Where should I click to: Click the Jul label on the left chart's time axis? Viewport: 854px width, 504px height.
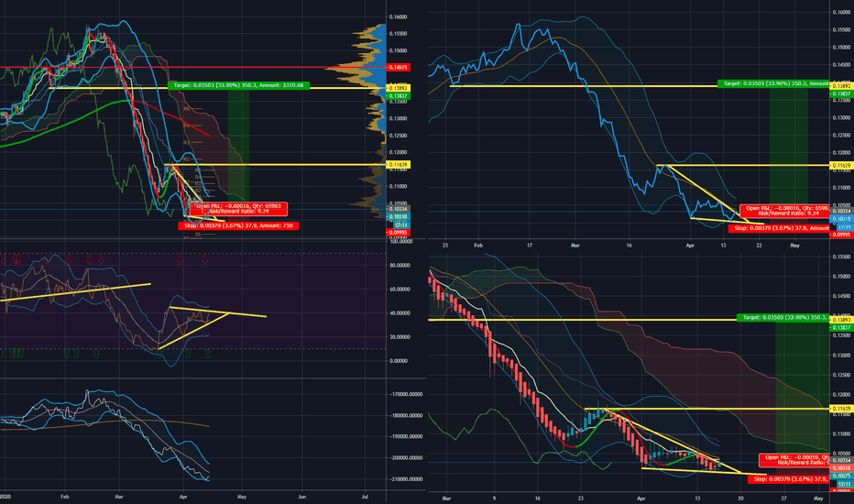click(365, 497)
